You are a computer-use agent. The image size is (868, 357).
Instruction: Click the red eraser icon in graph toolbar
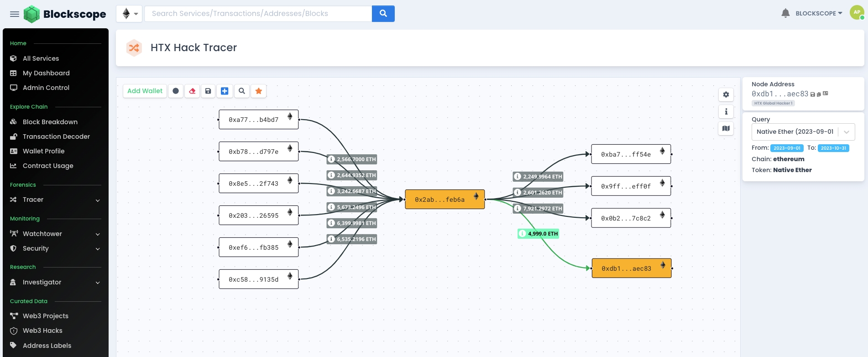(192, 91)
